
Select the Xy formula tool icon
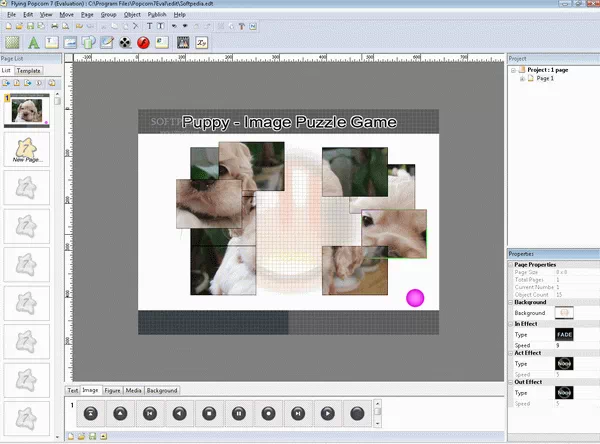(x=202, y=42)
